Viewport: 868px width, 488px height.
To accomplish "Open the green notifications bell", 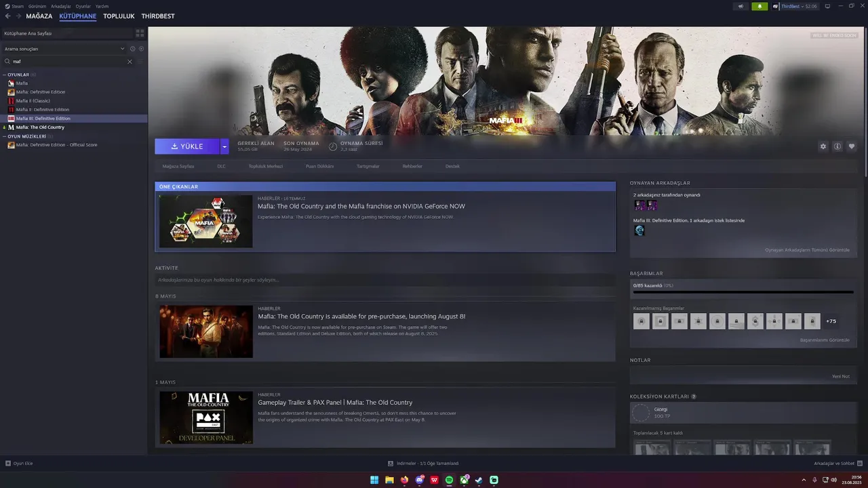I will (x=759, y=6).
